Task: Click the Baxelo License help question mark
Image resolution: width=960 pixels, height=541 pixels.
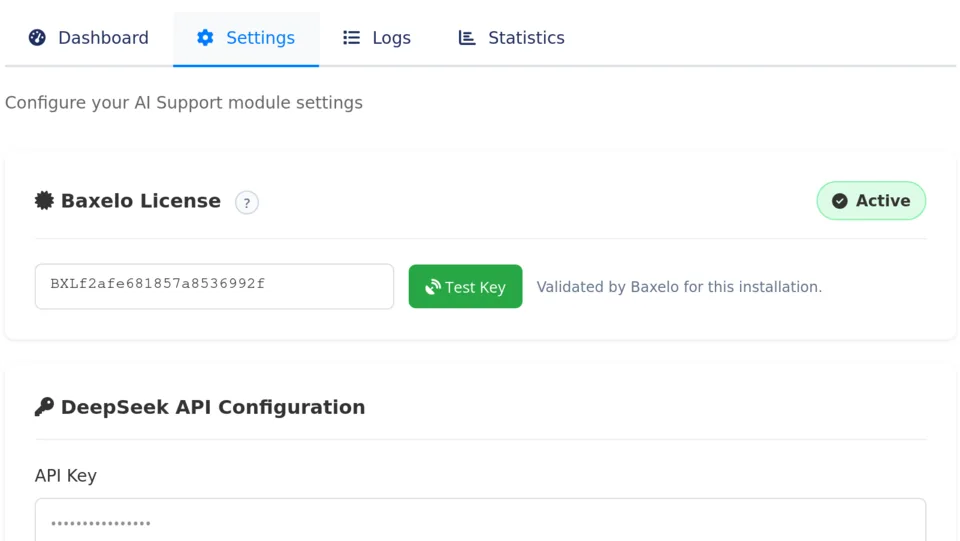Action: click(x=247, y=203)
